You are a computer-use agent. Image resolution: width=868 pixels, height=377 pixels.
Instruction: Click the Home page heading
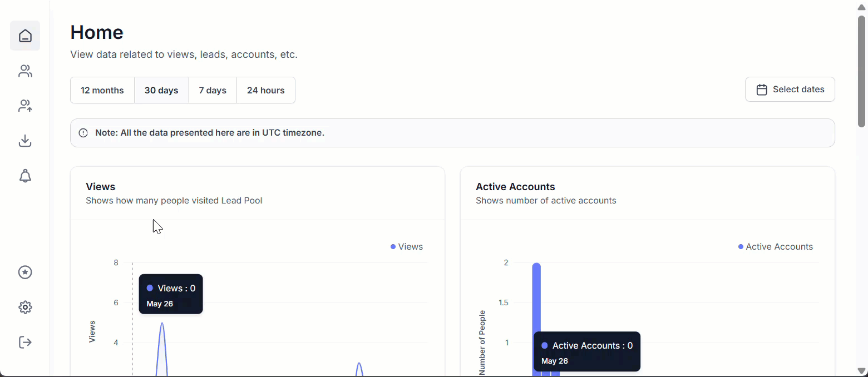pyautogui.click(x=97, y=32)
